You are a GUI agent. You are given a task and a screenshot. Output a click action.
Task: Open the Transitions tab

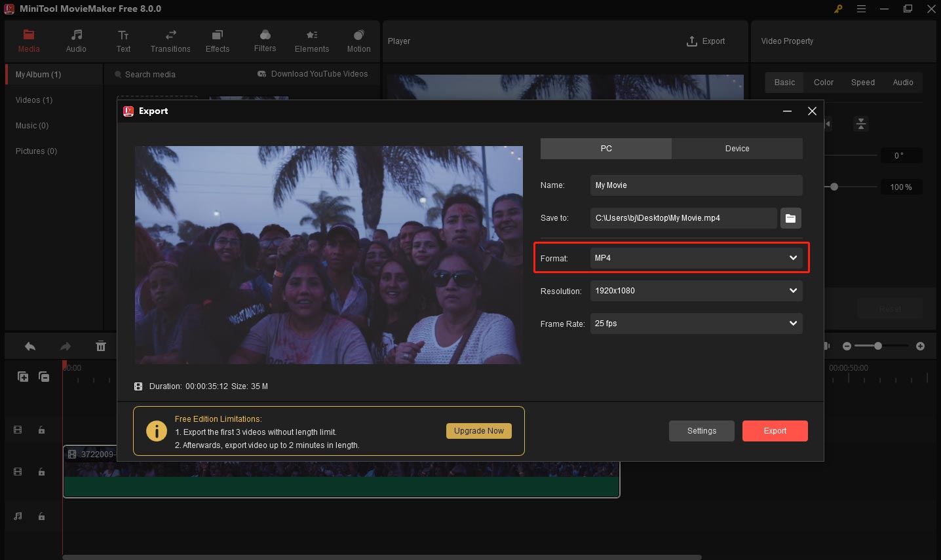(170, 41)
